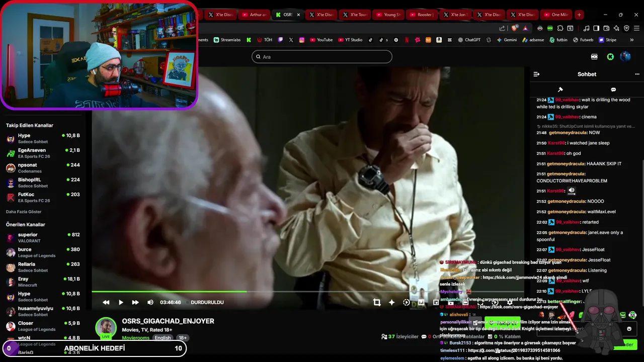Open the Twitch bookmark icon
644x362 pixels.
[x=280, y=40]
